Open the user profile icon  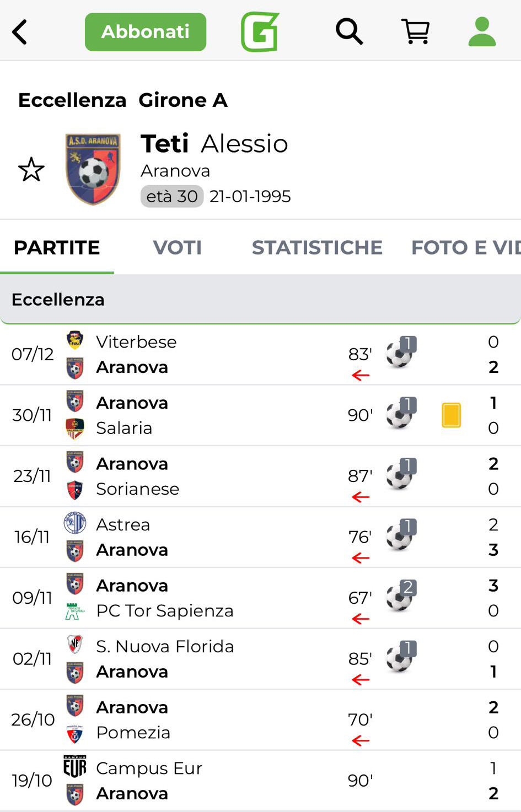click(x=482, y=32)
